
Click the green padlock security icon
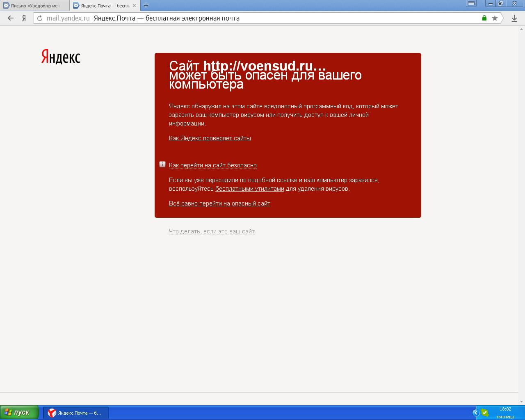click(x=484, y=18)
